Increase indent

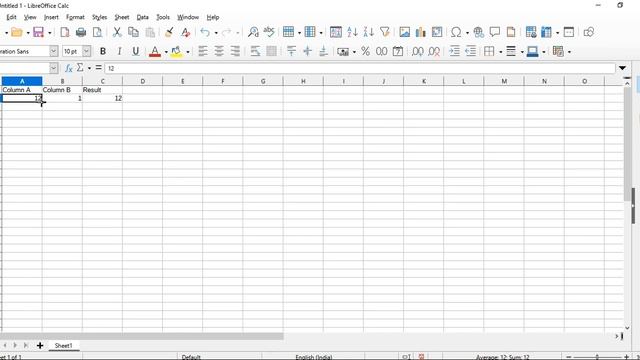[x=454, y=51]
